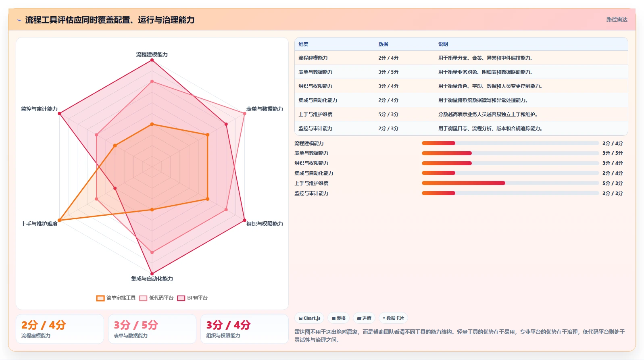Select the 数据卡片 chip
The image size is (644, 360).
[x=393, y=318]
